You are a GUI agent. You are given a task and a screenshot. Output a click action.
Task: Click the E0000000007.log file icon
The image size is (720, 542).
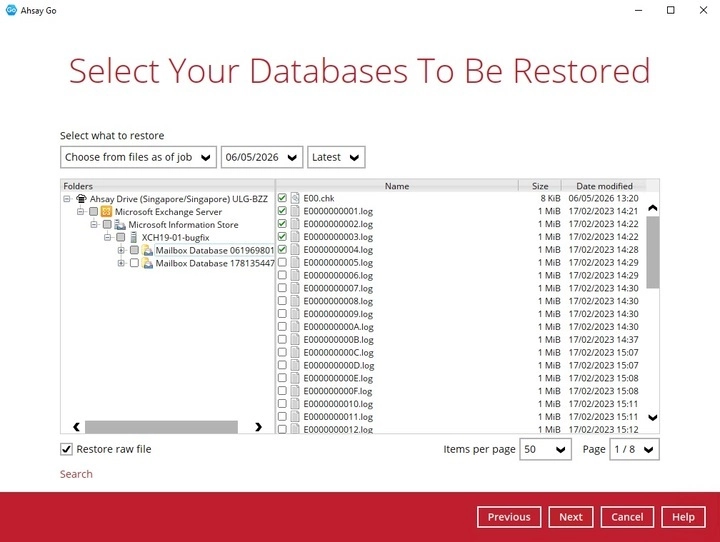tap(295, 288)
